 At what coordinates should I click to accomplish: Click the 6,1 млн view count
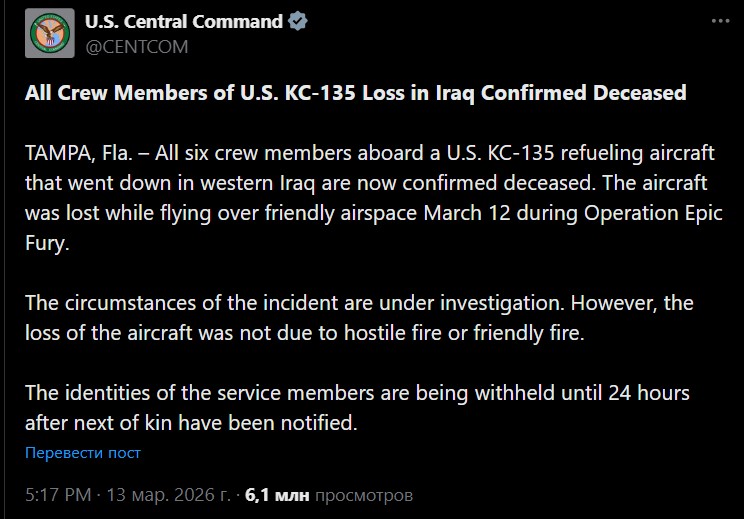coord(277,494)
